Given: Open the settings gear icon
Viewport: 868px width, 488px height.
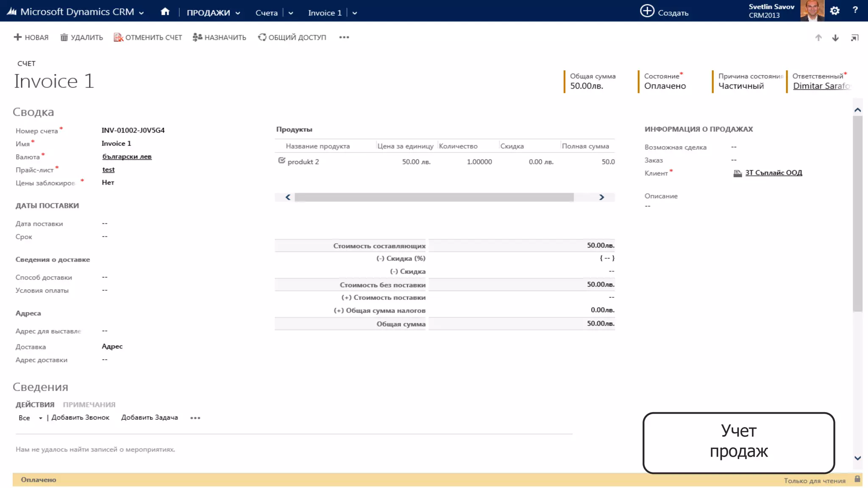Looking at the screenshot, I should coord(835,11).
